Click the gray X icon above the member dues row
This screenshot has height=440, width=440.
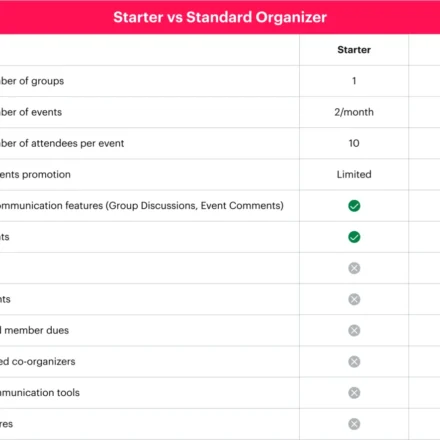tap(354, 299)
